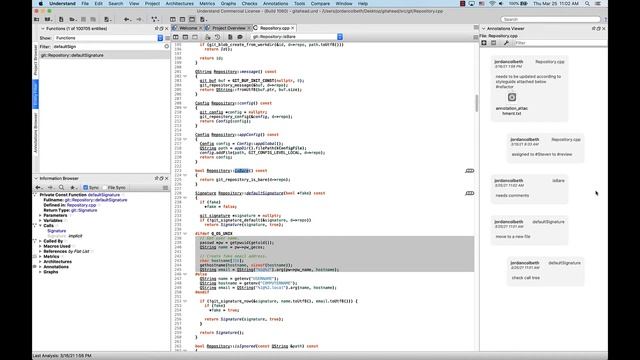Screen dimensions: 640x360
Task: Click the top-right Search field
Action: pos(551,19)
